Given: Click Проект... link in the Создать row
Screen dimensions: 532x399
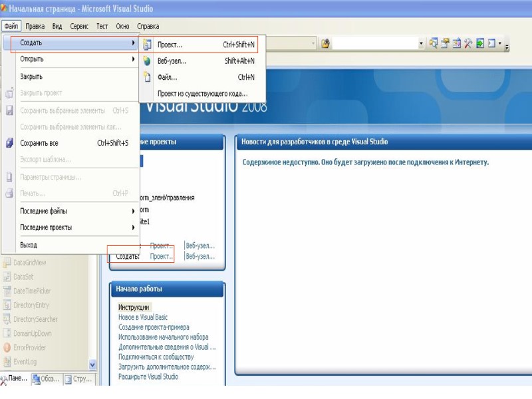Looking at the screenshot, I should pyautogui.click(x=162, y=257).
